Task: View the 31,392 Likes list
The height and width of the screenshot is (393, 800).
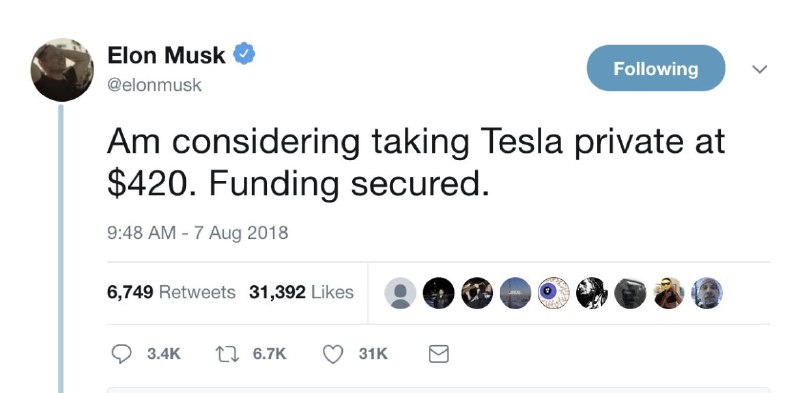Action: pos(301,292)
